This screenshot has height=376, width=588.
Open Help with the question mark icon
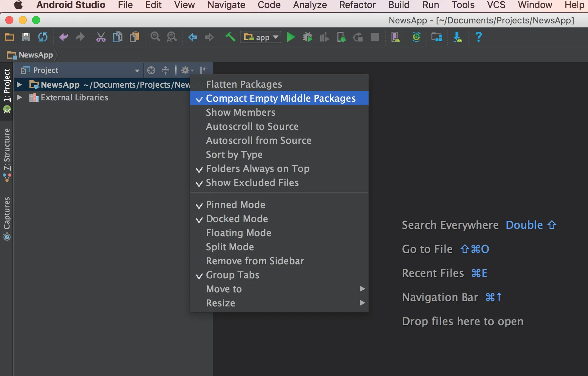(479, 37)
